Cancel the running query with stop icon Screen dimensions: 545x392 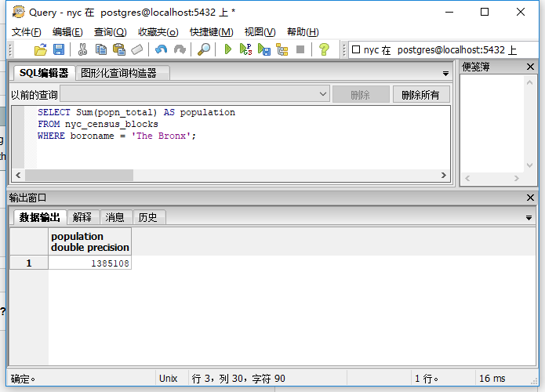(x=300, y=49)
